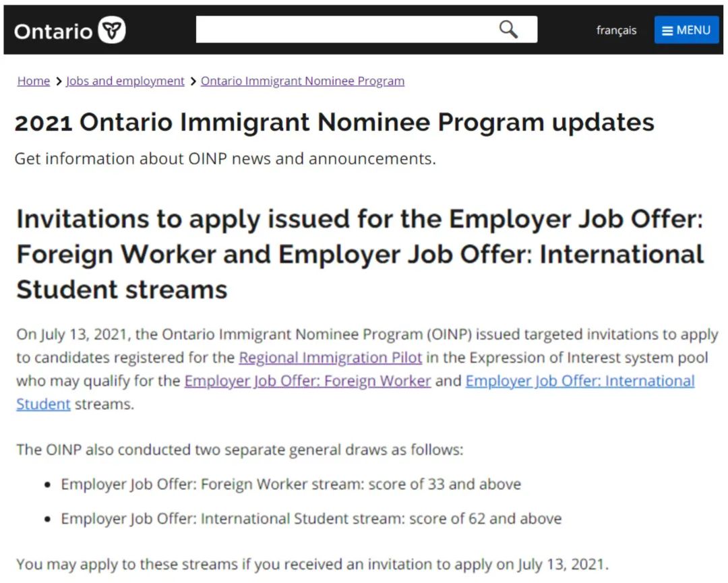Switch the site language to français
Screen dimensions: 728x583
(x=616, y=30)
